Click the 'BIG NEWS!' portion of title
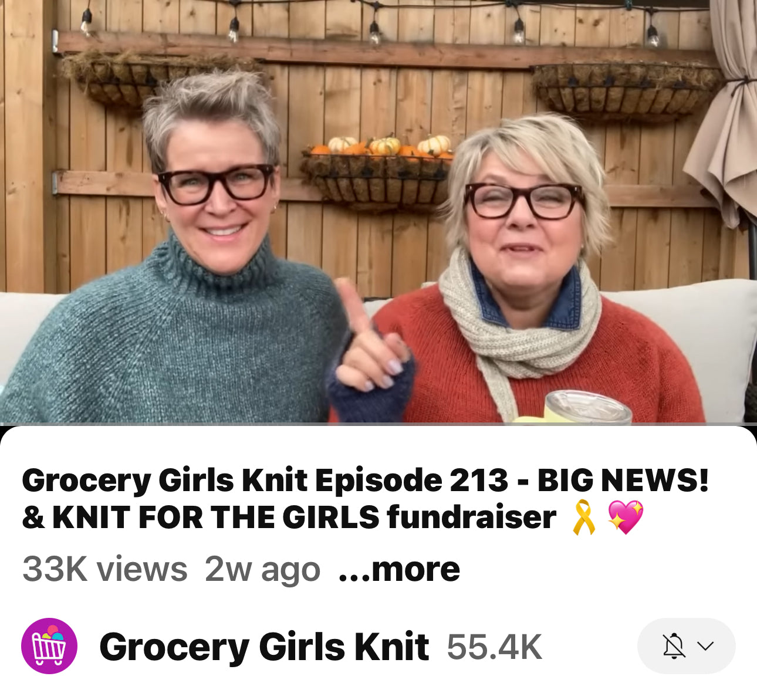Image resolution: width=757 pixels, height=700 pixels. click(623, 481)
